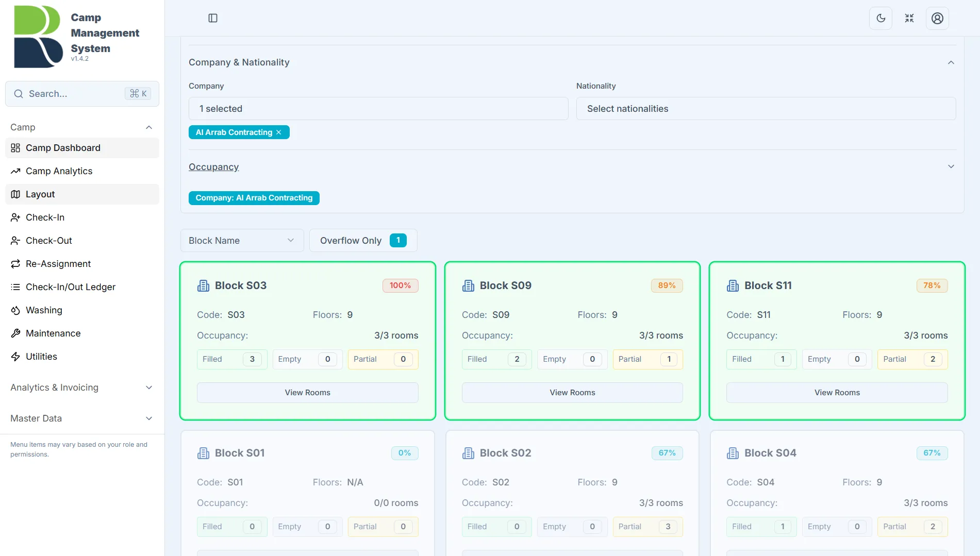Click the Block S04 building icon

pos(733,453)
